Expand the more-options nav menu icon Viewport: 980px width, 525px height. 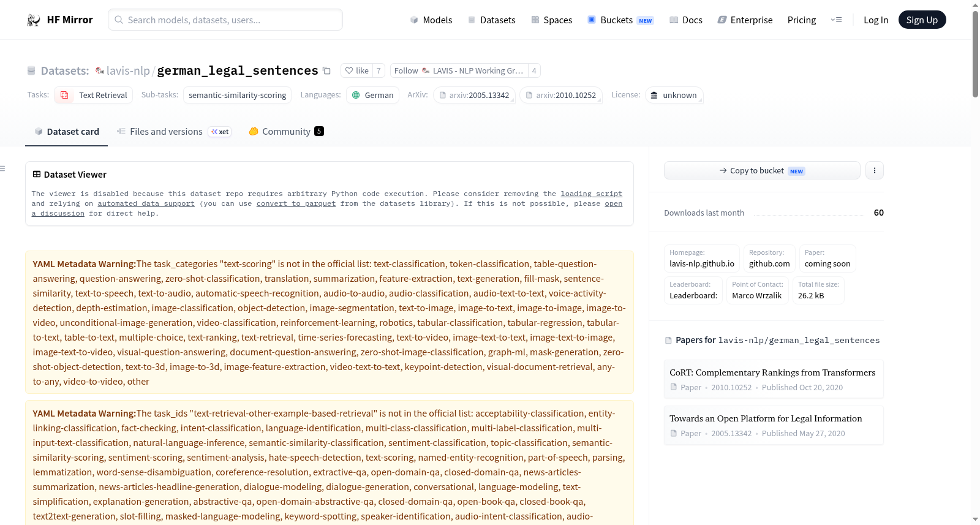tap(836, 20)
